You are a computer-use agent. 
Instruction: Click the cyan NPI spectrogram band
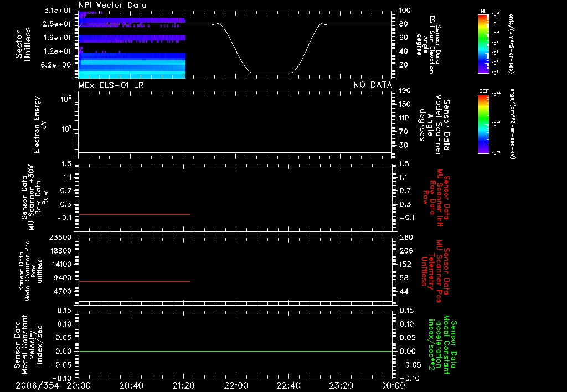pyautogui.click(x=132, y=75)
